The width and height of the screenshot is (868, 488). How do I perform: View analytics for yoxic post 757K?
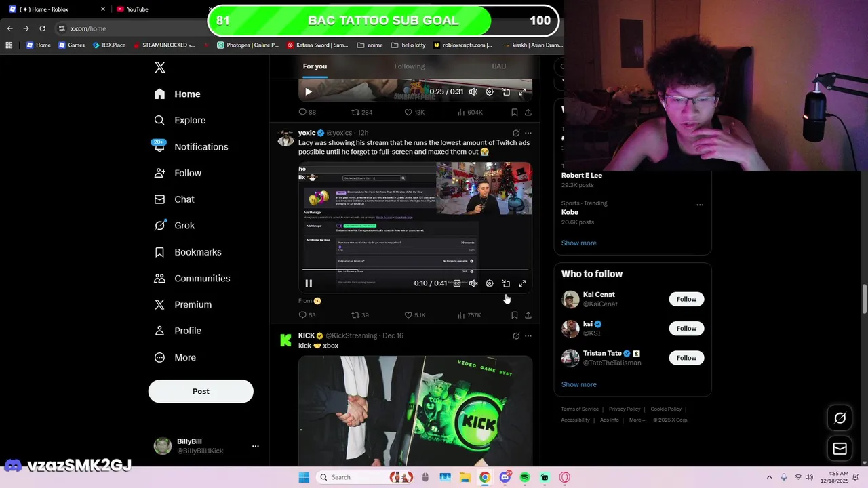(469, 315)
